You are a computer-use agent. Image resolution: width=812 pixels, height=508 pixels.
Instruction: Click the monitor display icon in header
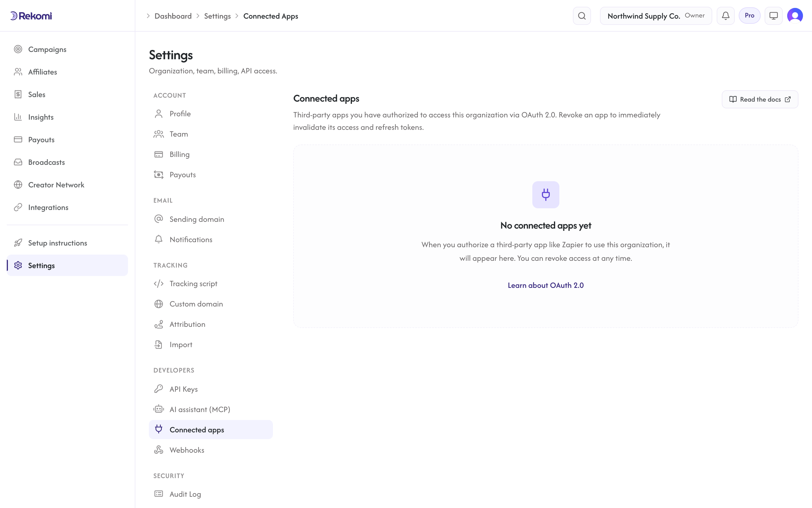tap(773, 16)
